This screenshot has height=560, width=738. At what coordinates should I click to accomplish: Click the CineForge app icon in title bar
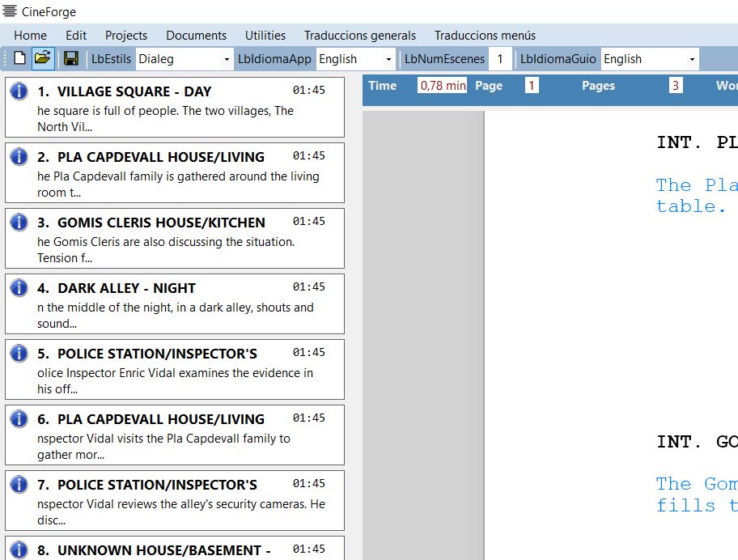[10, 11]
